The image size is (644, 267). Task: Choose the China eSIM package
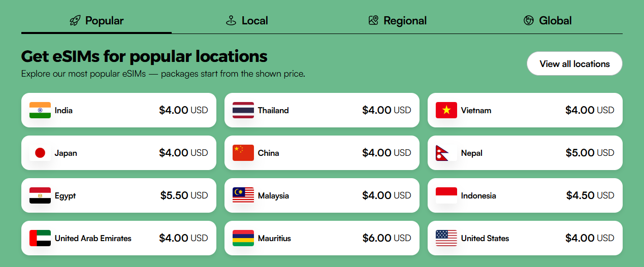[321, 153]
